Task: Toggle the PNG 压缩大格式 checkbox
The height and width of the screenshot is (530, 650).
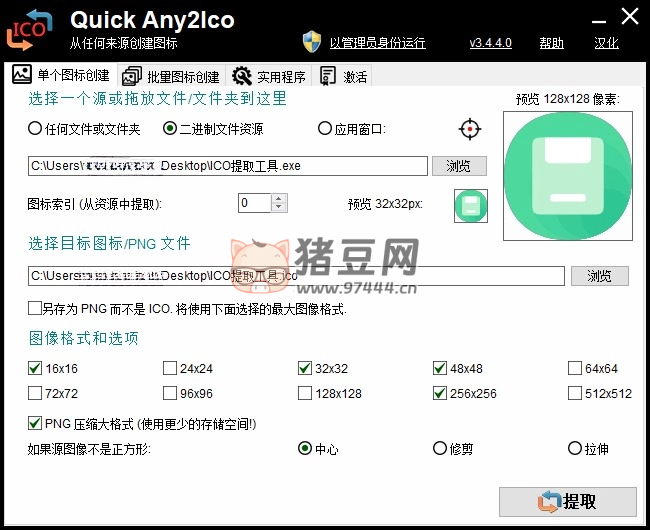Action: tap(36, 424)
